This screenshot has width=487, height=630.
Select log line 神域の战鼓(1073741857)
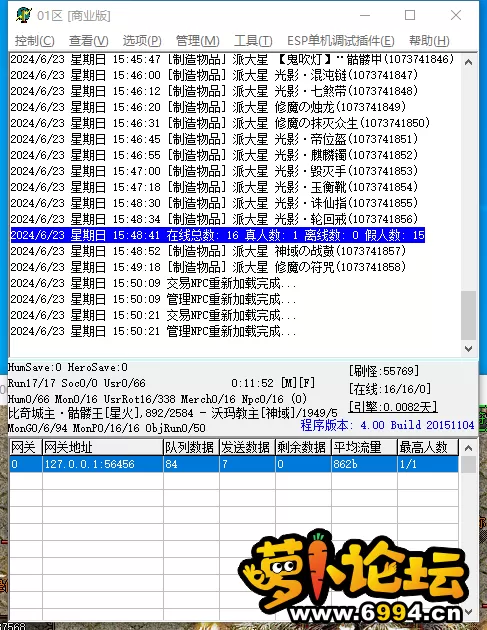[x=208, y=251]
